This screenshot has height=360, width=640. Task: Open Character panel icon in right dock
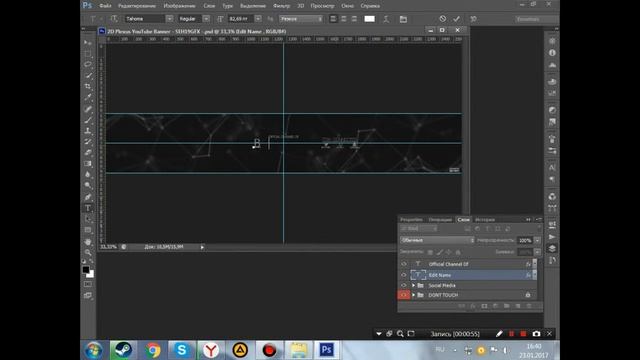552,167
